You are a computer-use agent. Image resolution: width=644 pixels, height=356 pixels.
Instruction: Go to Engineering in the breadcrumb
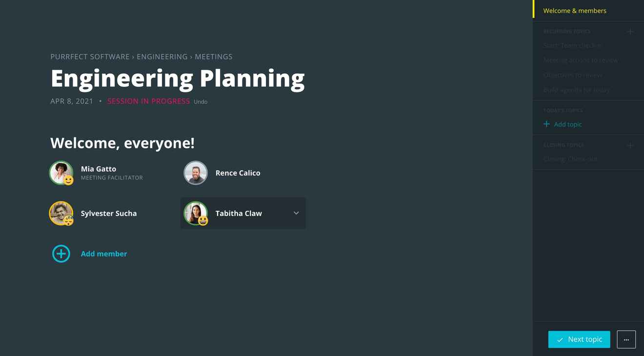(162, 57)
